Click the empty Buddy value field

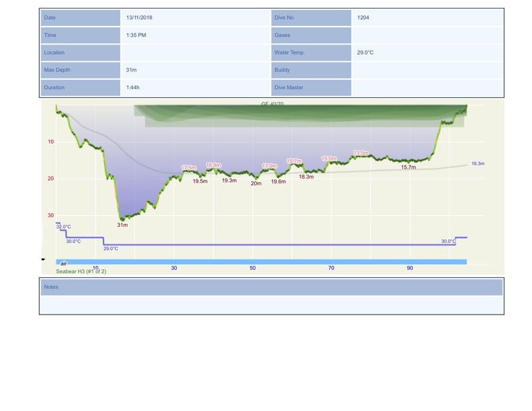[x=426, y=70]
